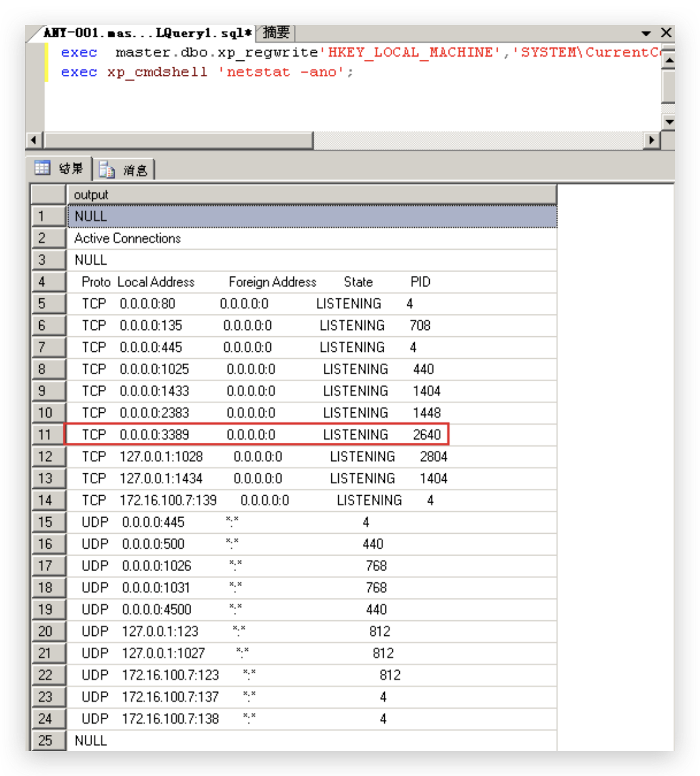700x776 pixels.
Task: Click the results grid icon
Action: point(42,168)
